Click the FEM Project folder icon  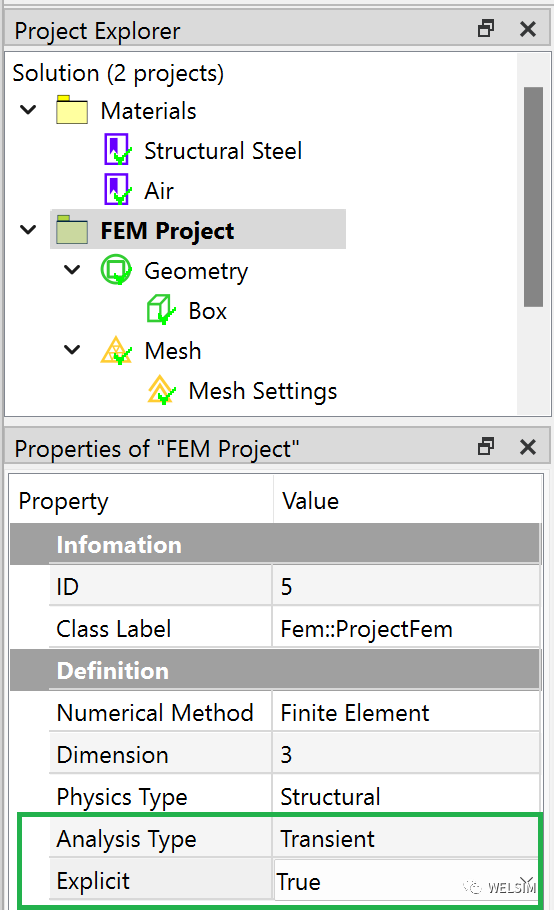72,230
